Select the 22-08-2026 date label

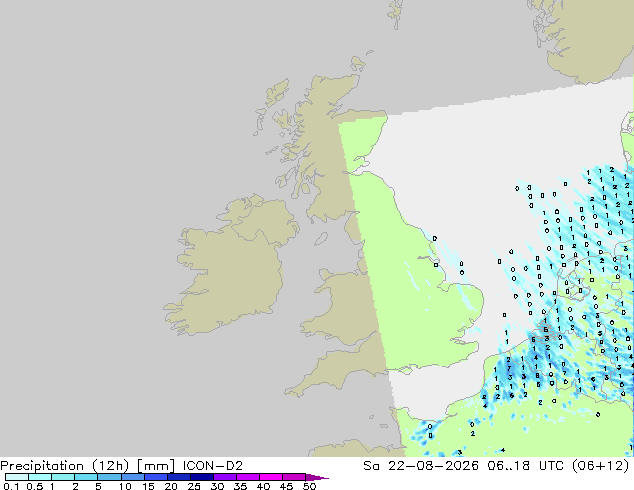point(433,466)
